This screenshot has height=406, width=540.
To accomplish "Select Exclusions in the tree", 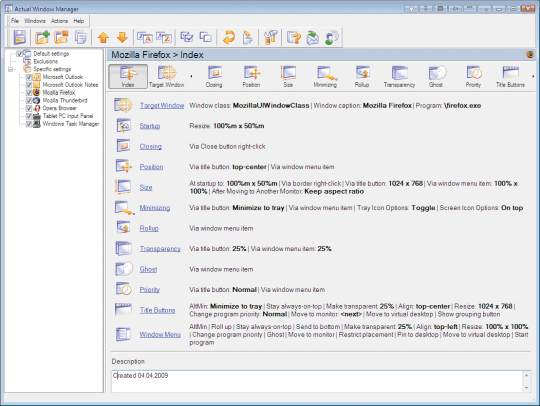I will (x=45, y=61).
